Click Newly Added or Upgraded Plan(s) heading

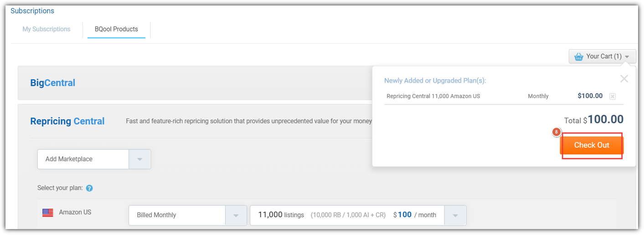[435, 81]
